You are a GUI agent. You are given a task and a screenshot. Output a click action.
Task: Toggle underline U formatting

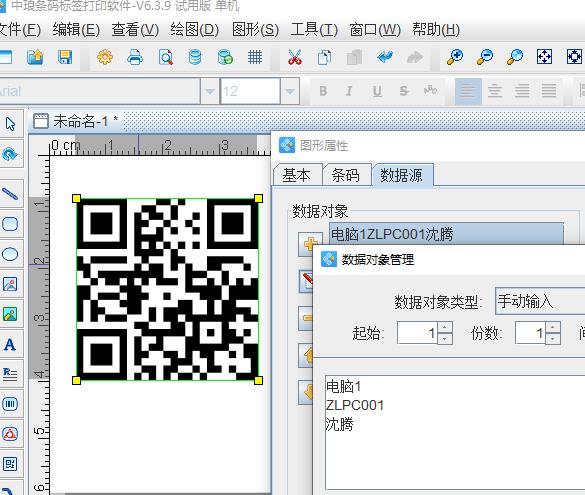point(377,91)
